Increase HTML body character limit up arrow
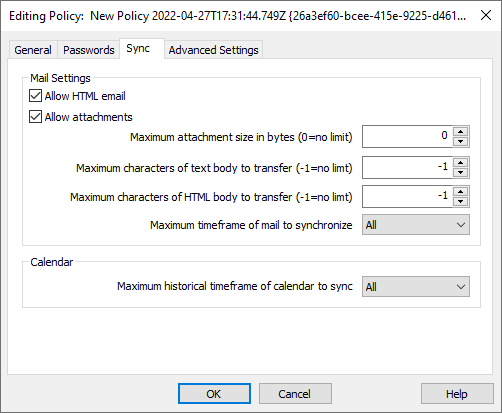This screenshot has height=413, width=502. coord(461,192)
